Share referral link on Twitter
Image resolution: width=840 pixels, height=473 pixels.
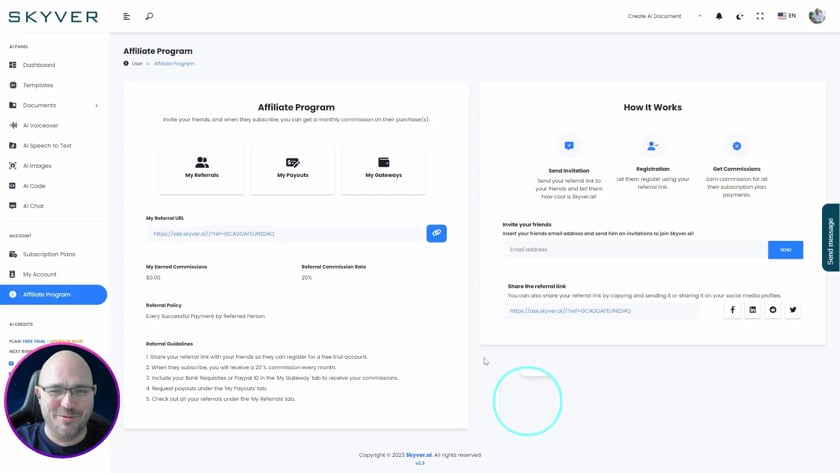click(793, 310)
